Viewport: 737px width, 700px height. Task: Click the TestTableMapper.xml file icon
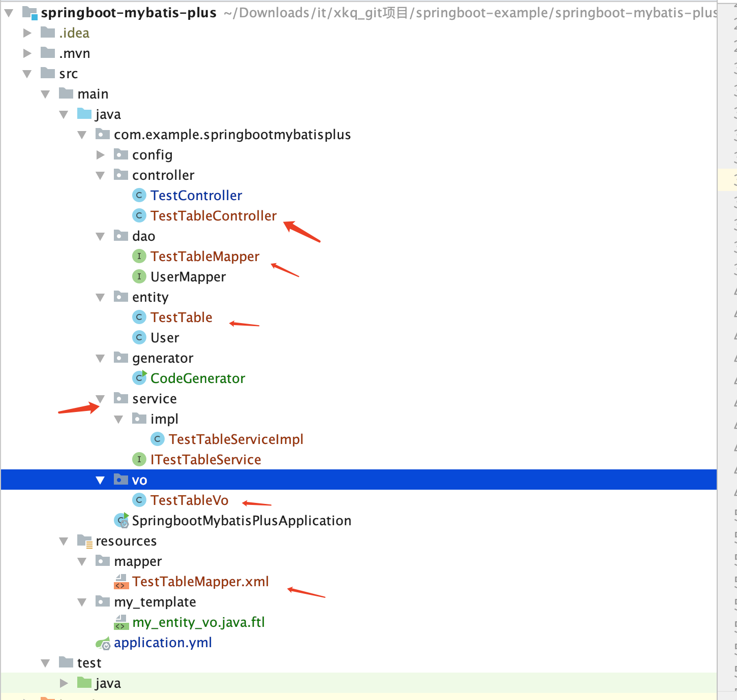(121, 582)
